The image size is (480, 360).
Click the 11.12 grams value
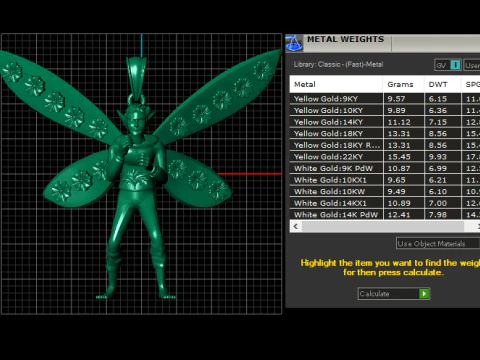coord(399,122)
